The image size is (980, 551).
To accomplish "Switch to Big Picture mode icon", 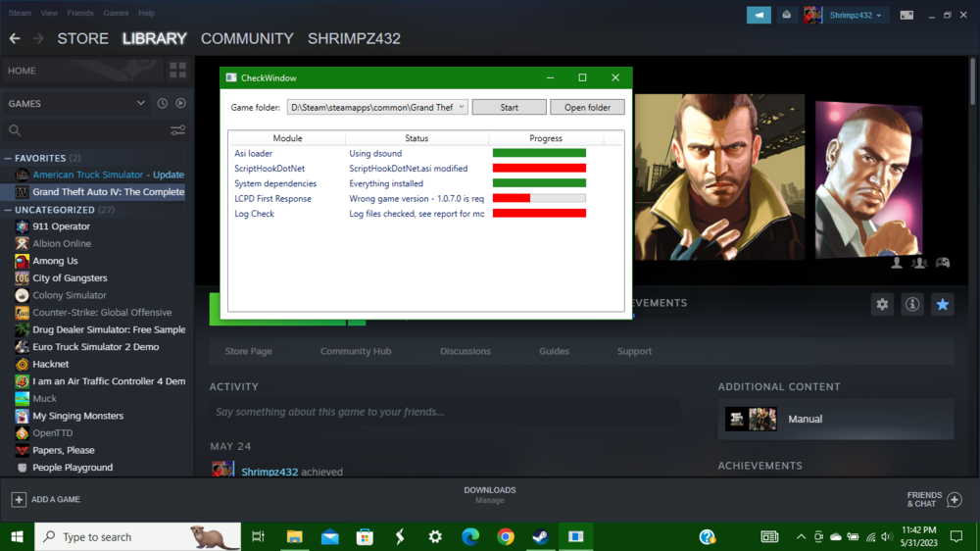I will tap(906, 15).
